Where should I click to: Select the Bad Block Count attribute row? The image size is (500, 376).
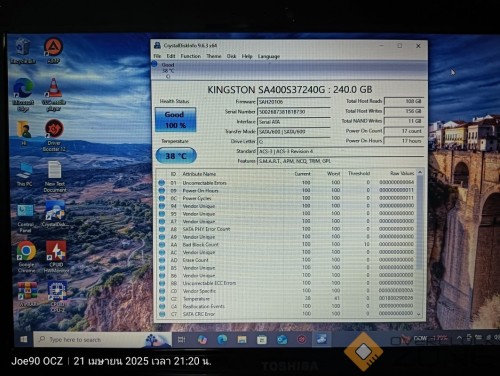288,244
